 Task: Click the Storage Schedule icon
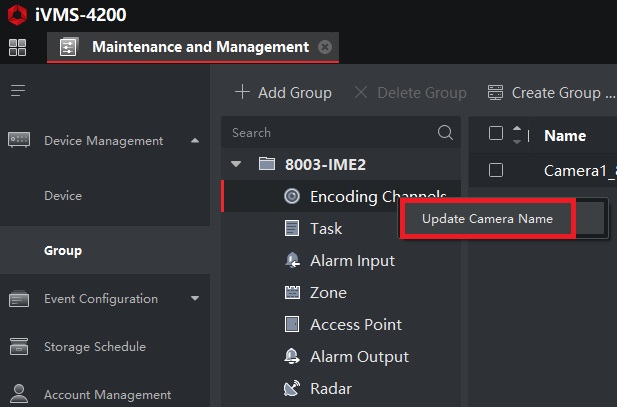click(x=19, y=346)
